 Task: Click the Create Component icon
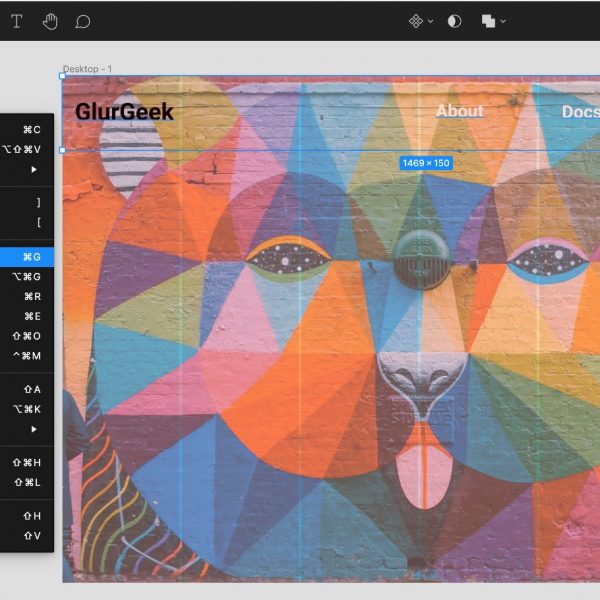tap(416, 21)
